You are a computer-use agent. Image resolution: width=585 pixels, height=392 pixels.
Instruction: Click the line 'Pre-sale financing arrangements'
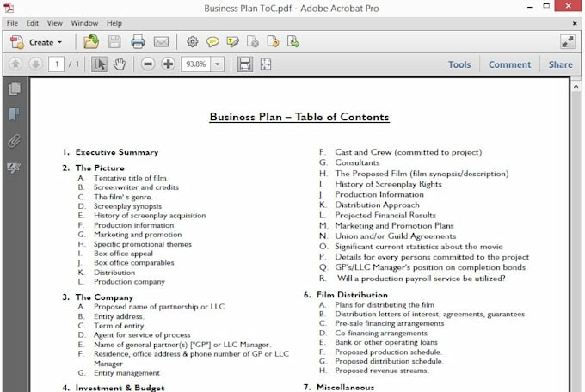click(x=390, y=323)
